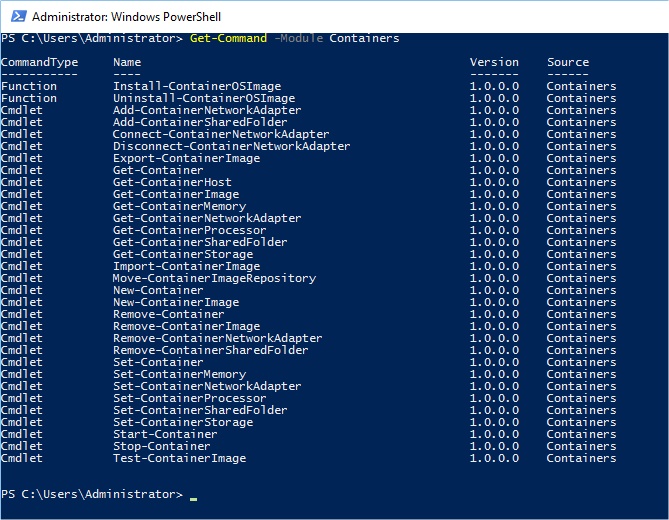Click the CommandType column header
This screenshot has width=669, height=520.
coord(39,62)
